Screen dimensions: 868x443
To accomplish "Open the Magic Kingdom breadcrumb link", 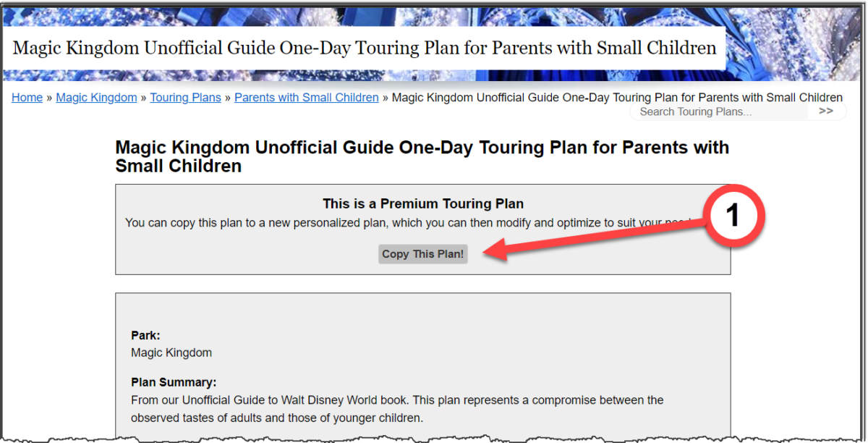I will coord(96,97).
